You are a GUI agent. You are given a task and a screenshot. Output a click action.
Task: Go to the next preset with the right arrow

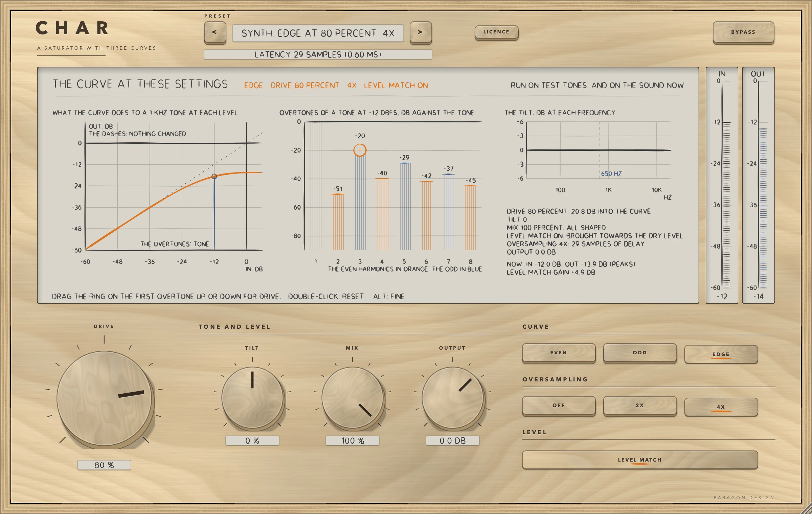[x=421, y=32]
